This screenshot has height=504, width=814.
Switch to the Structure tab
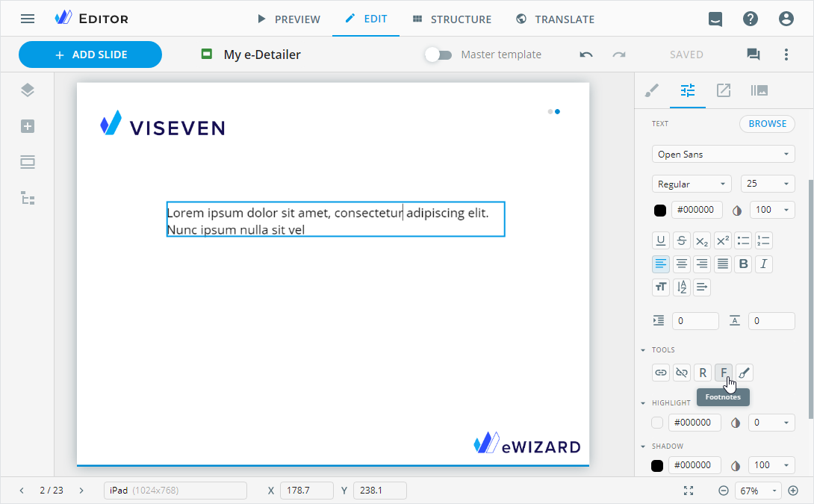click(x=452, y=19)
